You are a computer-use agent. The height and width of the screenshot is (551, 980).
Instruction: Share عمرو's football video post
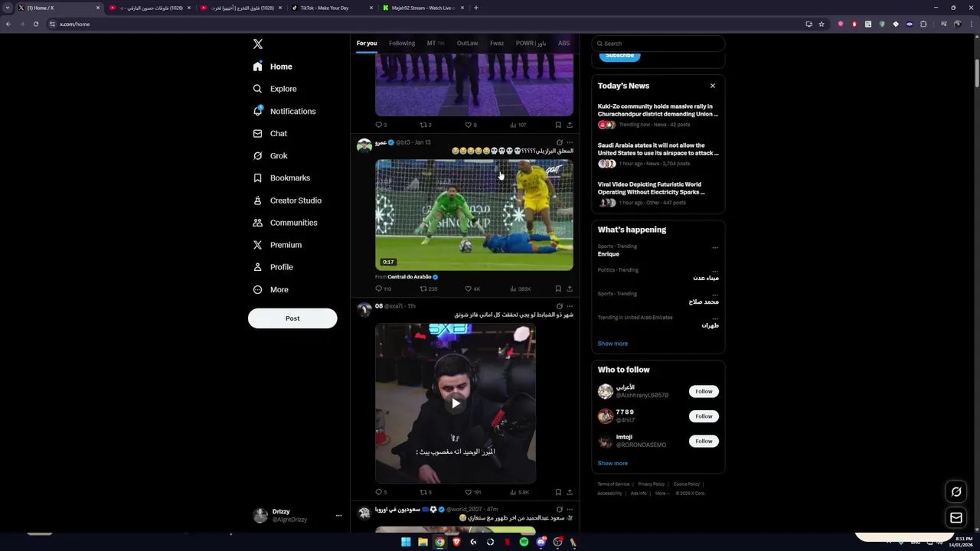tap(570, 289)
